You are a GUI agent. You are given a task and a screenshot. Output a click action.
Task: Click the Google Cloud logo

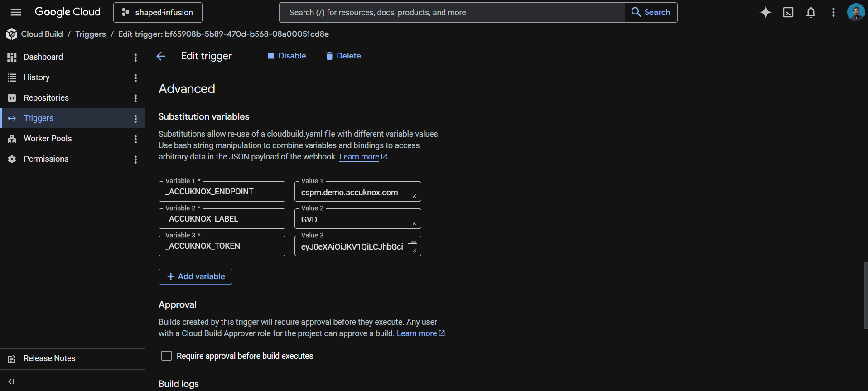coord(68,12)
